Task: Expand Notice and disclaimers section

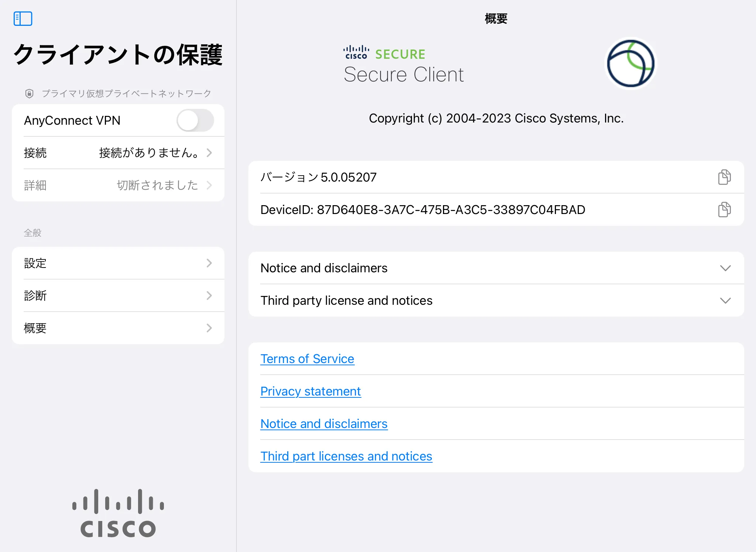Action: pyautogui.click(x=725, y=268)
